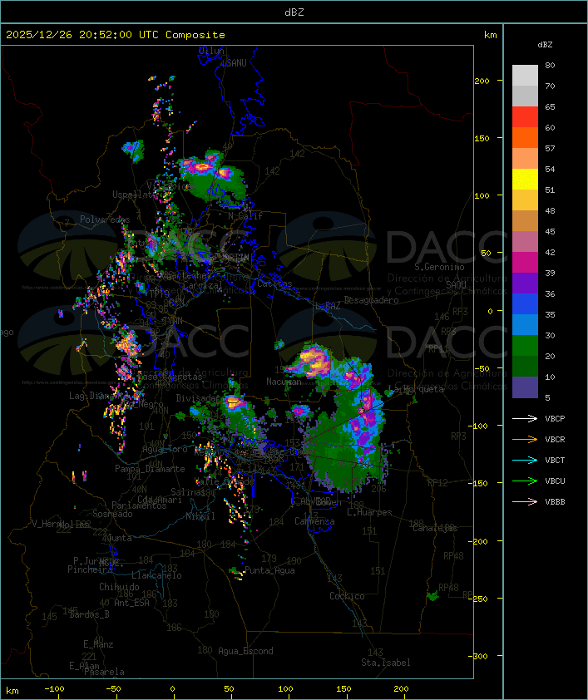Pick the light gray 70–80 dBZ swatch
This screenshot has height=700, width=588.
coord(525,76)
